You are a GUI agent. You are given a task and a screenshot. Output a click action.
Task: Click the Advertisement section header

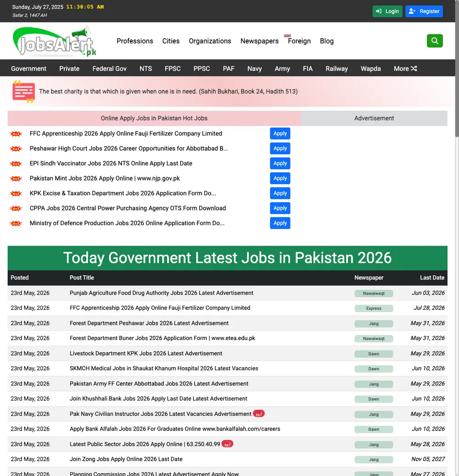coord(374,118)
